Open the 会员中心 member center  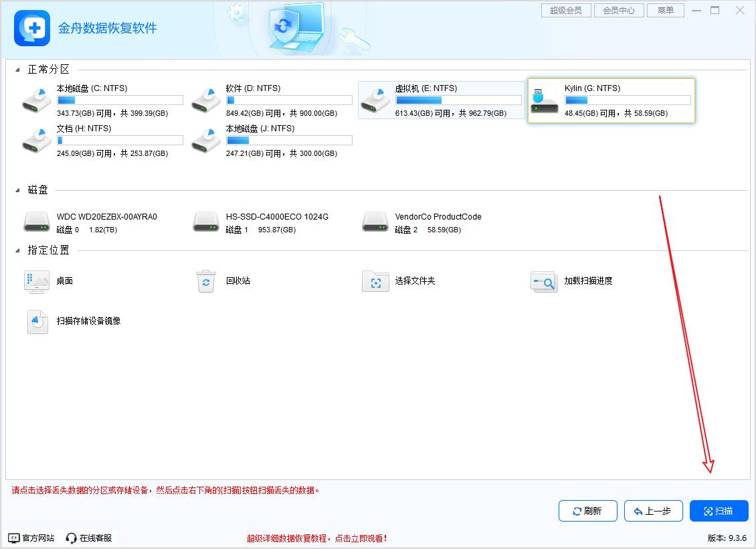[x=618, y=11]
